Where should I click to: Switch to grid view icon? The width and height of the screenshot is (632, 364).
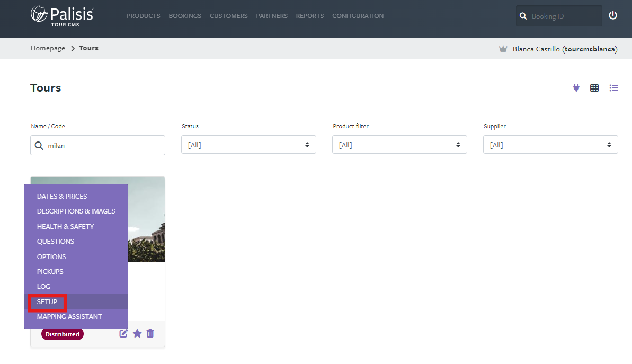pyautogui.click(x=594, y=88)
